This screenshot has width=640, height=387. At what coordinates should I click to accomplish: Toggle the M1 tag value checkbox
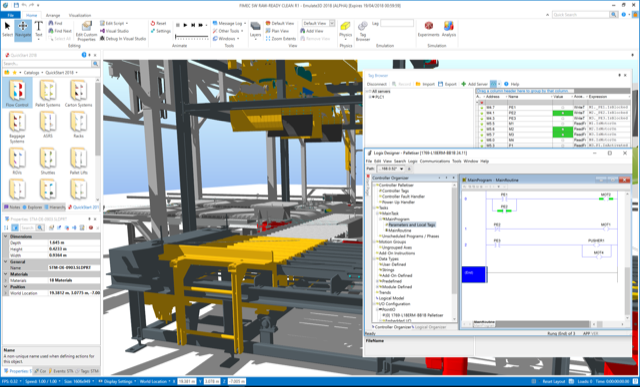coord(562,123)
